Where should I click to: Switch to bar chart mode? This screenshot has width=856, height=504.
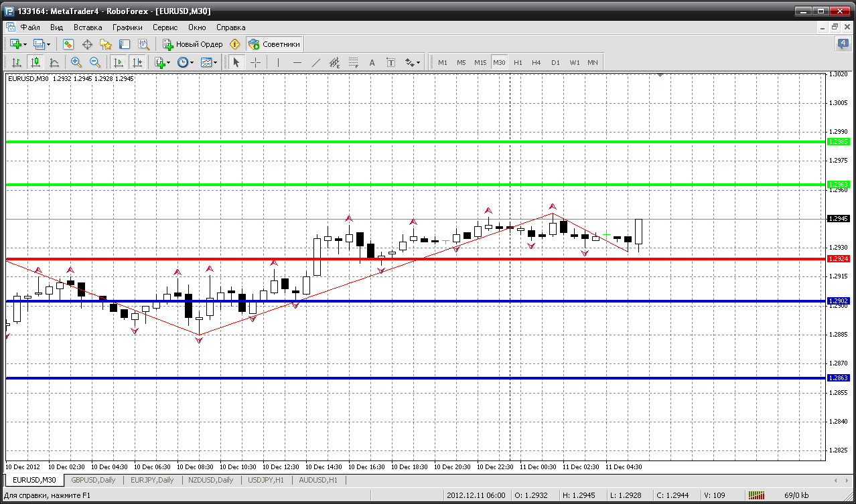coord(17,62)
